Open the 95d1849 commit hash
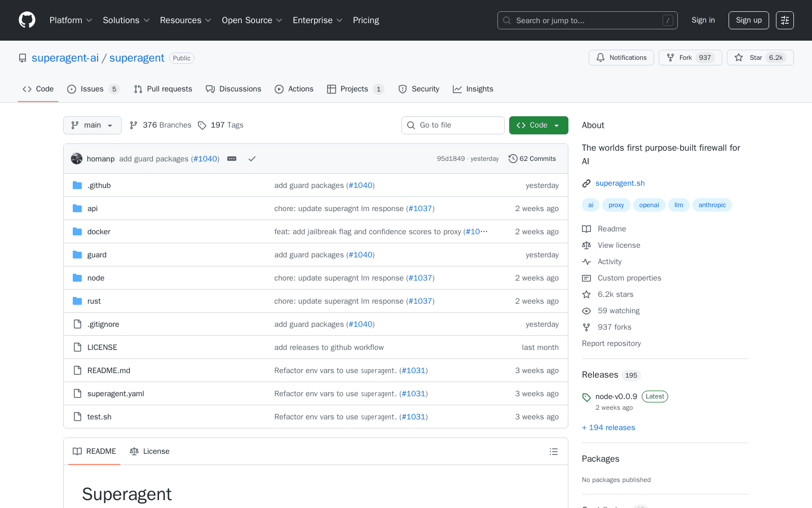The height and width of the screenshot is (508, 812). tap(451, 159)
